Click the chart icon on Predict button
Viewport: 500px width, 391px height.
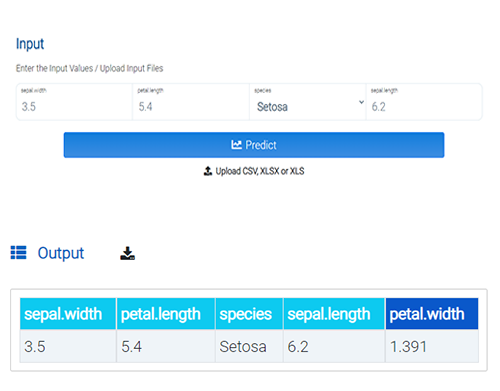(236, 145)
